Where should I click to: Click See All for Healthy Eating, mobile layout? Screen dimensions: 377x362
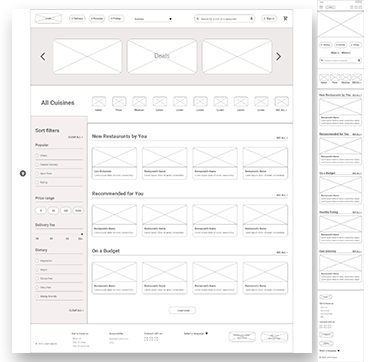(357, 212)
